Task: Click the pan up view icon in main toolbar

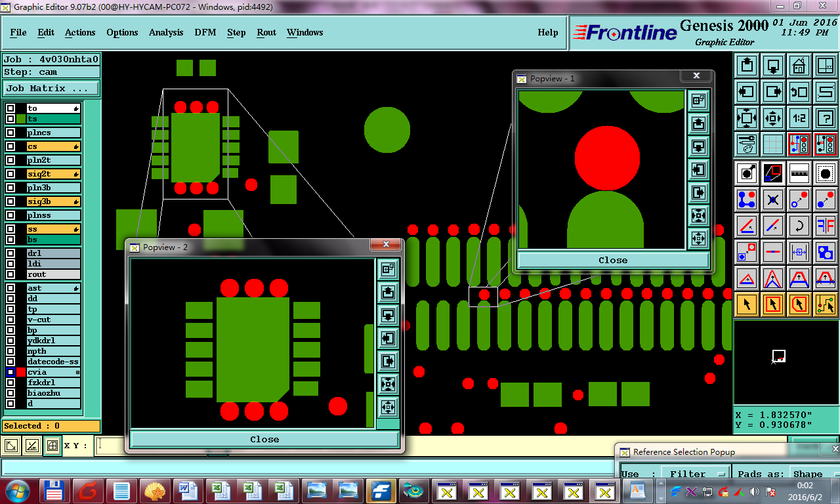Action: pos(747,66)
